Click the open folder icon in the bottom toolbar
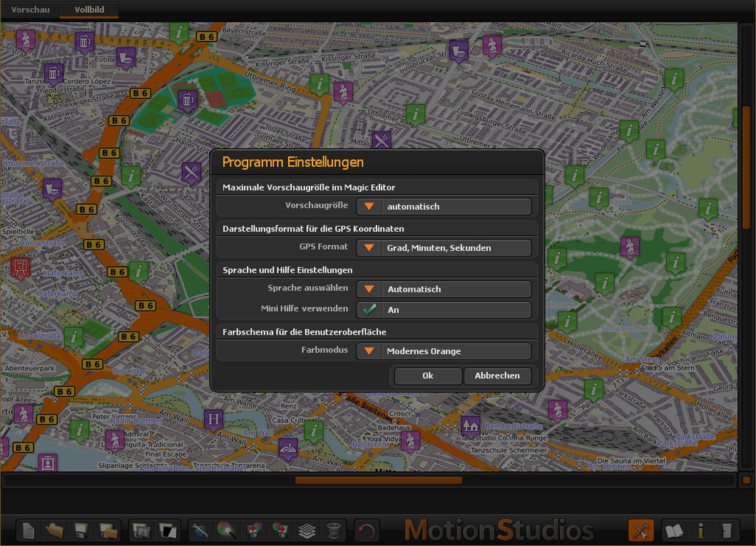756x546 pixels. coord(55,531)
